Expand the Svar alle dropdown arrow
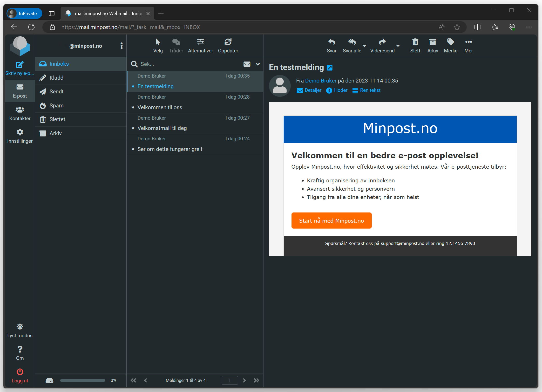 click(364, 46)
